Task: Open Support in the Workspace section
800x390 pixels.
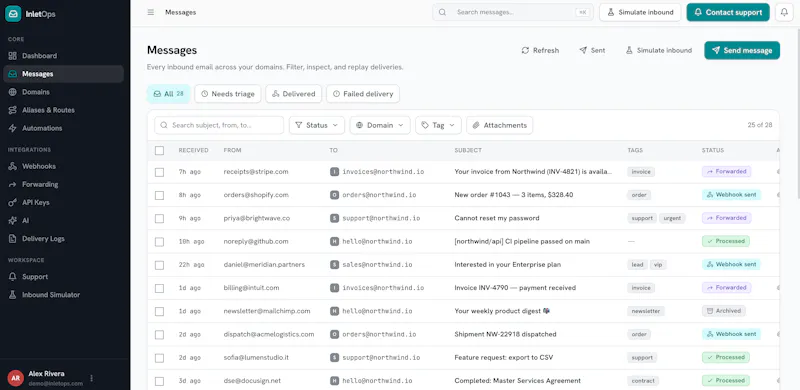Action: 63,277
